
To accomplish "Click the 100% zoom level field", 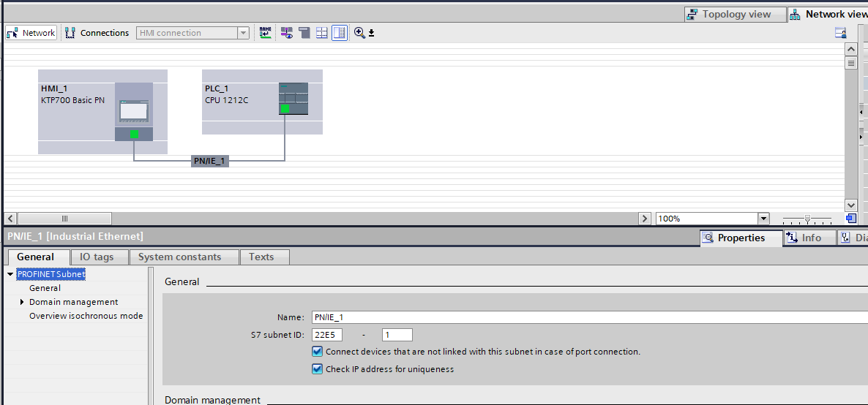I will point(706,219).
